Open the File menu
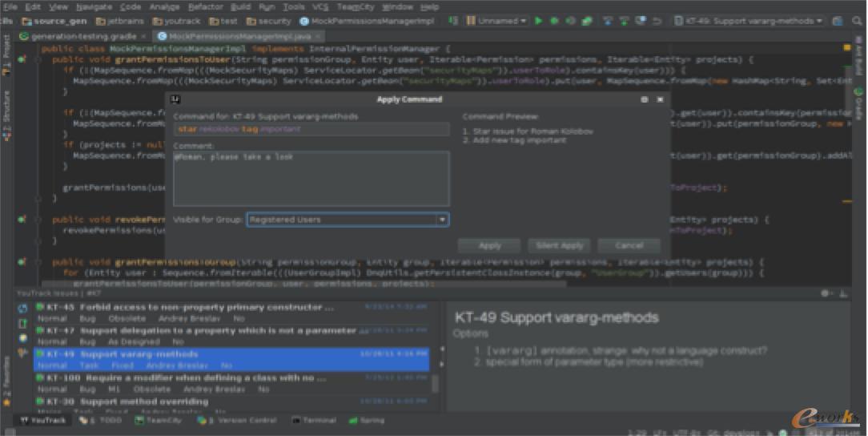Image resolution: width=868 pixels, height=436 pixels. coord(10,7)
